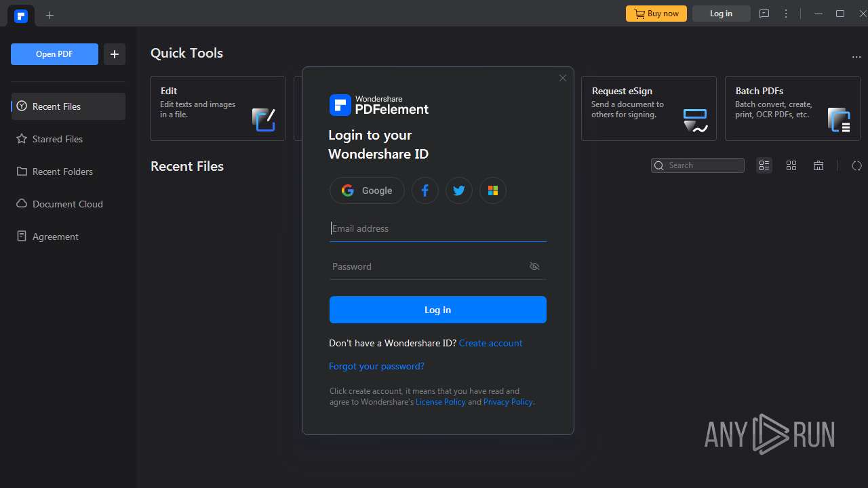Click the PDFelement home tab icon
This screenshot has height=488, width=868.
pos(21,16)
